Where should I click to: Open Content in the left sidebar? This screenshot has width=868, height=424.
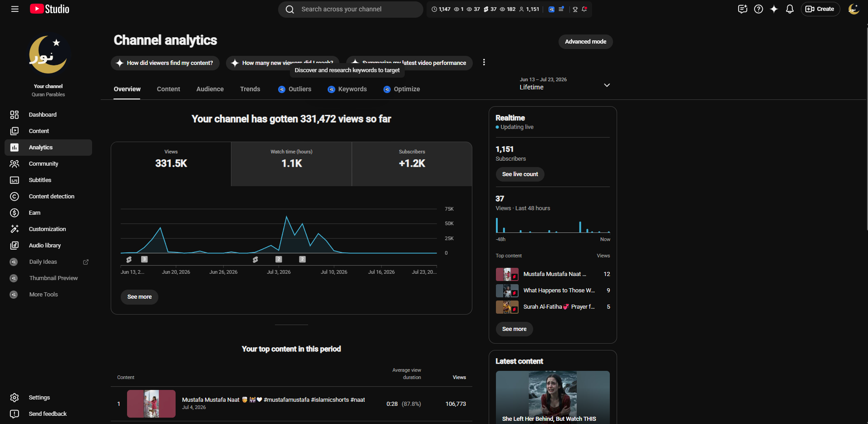point(48,131)
